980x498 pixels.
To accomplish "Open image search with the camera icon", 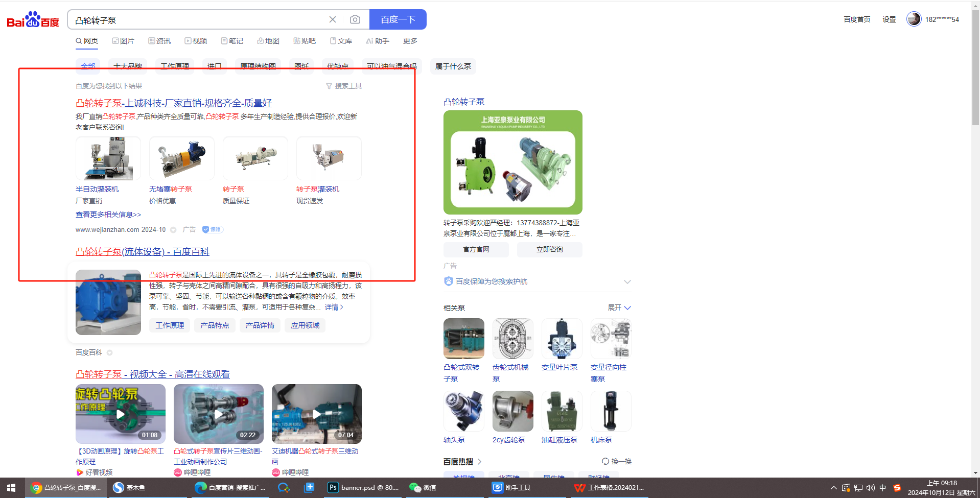I will (x=355, y=19).
